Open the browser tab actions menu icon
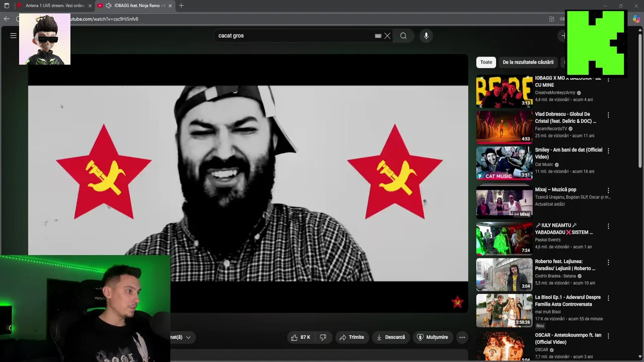Viewport: 644px width, 362px height. 7,6
